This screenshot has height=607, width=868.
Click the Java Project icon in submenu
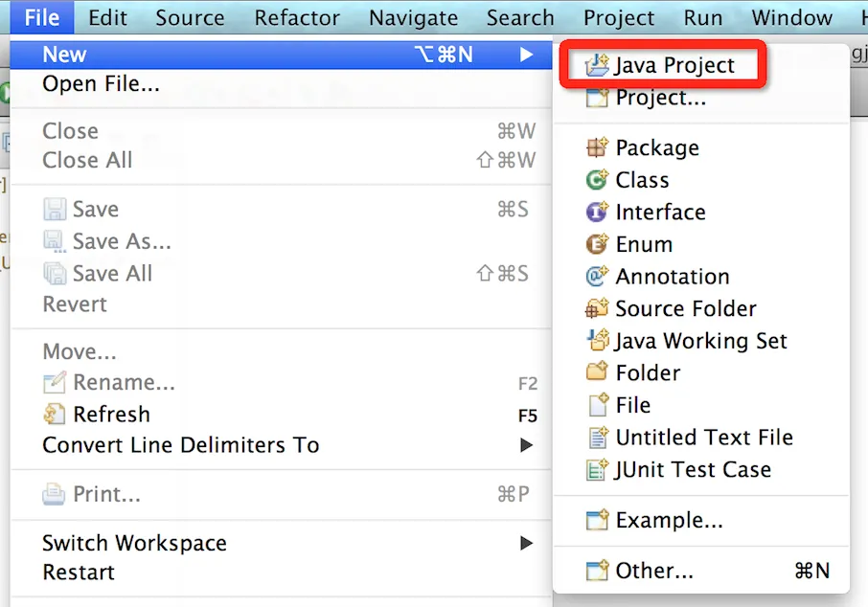[x=598, y=65]
